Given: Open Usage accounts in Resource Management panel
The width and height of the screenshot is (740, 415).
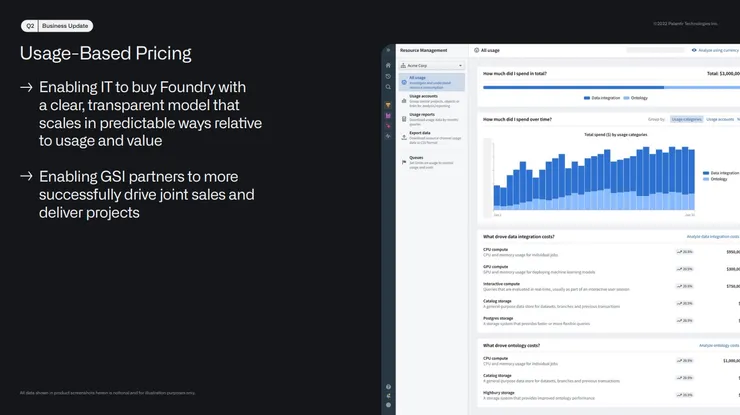Looking at the screenshot, I should [432, 101].
